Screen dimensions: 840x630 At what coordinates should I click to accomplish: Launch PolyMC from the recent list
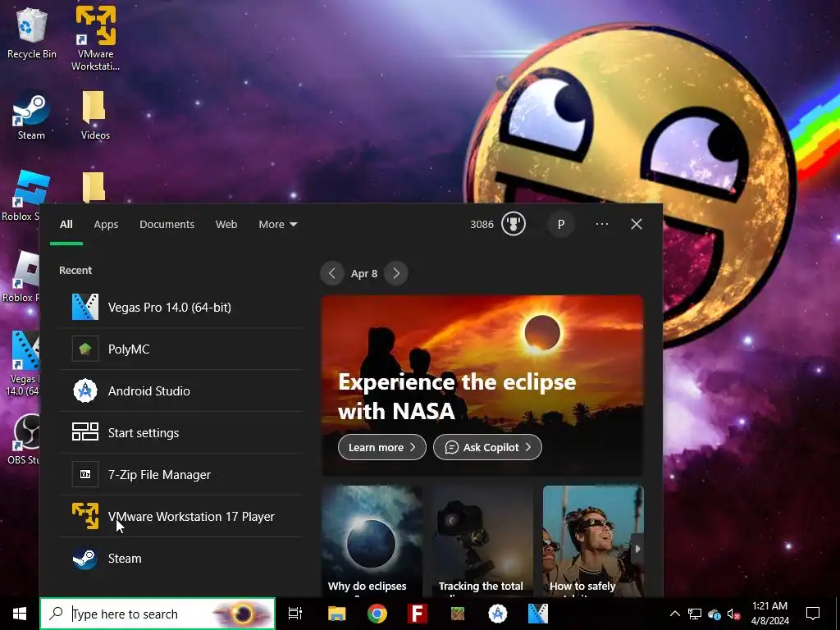(180, 349)
